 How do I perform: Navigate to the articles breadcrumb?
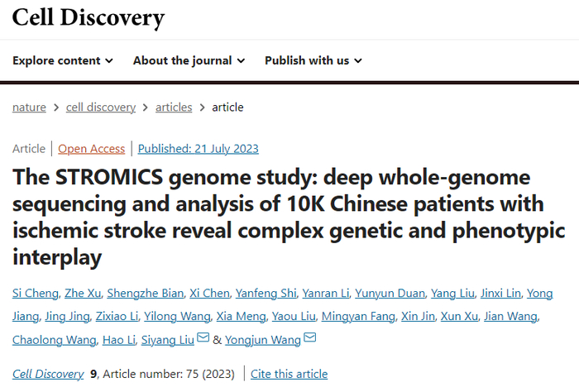[174, 108]
